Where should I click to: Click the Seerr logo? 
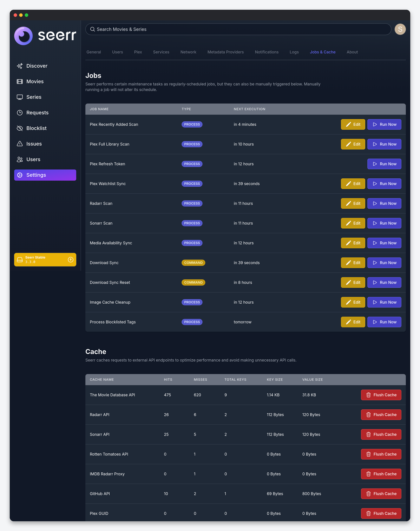click(45, 35)
